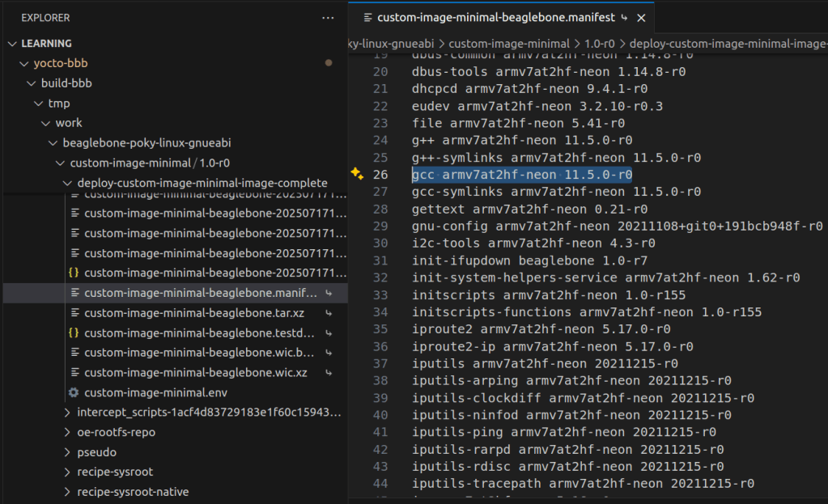The width and height of the screenshot is (828, 504).
Task: Select the beaglebone-poky-linux-gnueabi folder
Action: (x=141, y=143)
